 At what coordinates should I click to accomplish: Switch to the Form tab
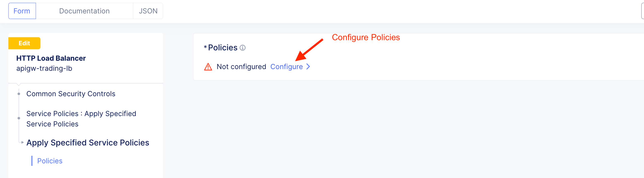coord(22,11)
